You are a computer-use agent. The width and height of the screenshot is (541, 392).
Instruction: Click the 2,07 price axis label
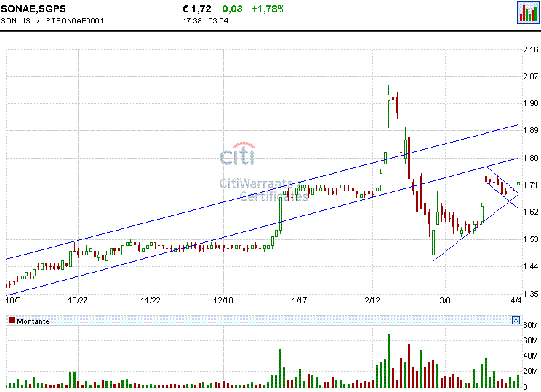tap(531, 76)
